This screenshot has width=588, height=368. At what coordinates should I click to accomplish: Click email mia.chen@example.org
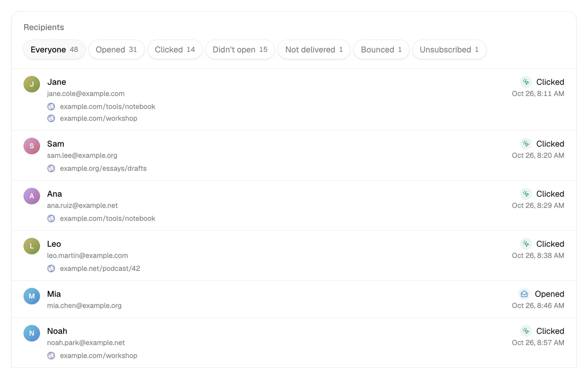coord(84,305)
